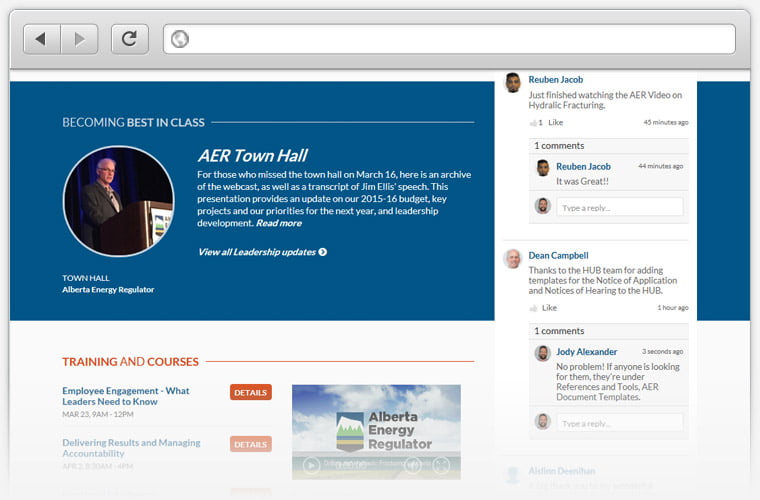Screen dimensions: 760x500
Task: Click Dean Campbell's avatar photo
Action: 512,259
